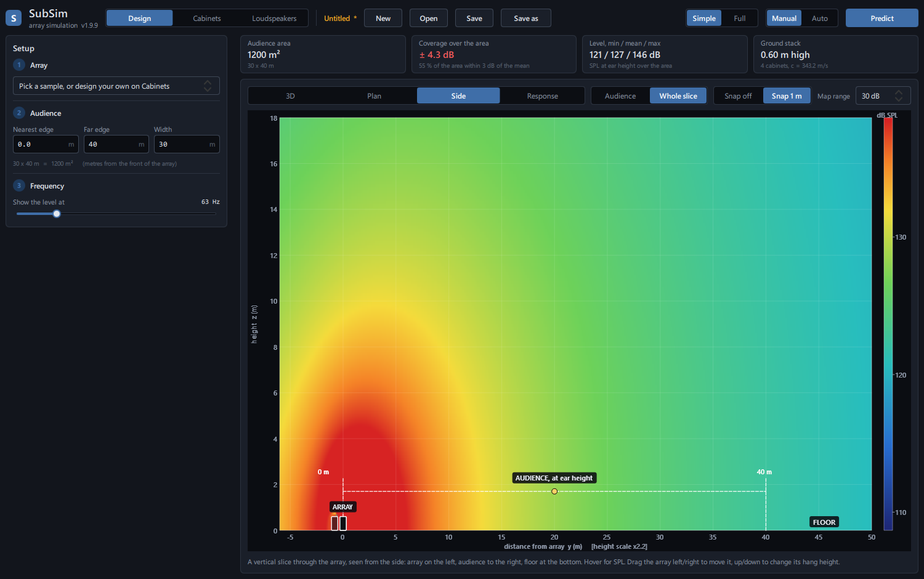Image resolution: width=924 pixels, height=579 pixels.
Task: Switch to the Side view tab
Action: click(x=458, y=96)
